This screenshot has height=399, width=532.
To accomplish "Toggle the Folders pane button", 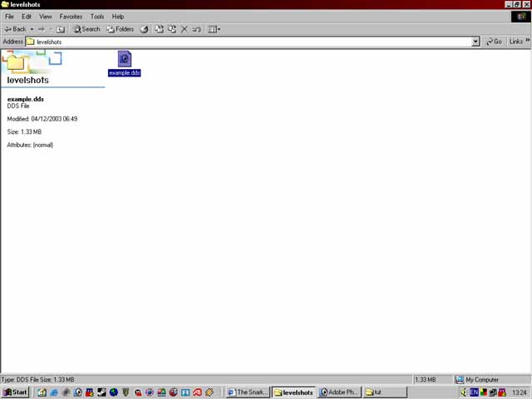I will click(x=120, y=29).
